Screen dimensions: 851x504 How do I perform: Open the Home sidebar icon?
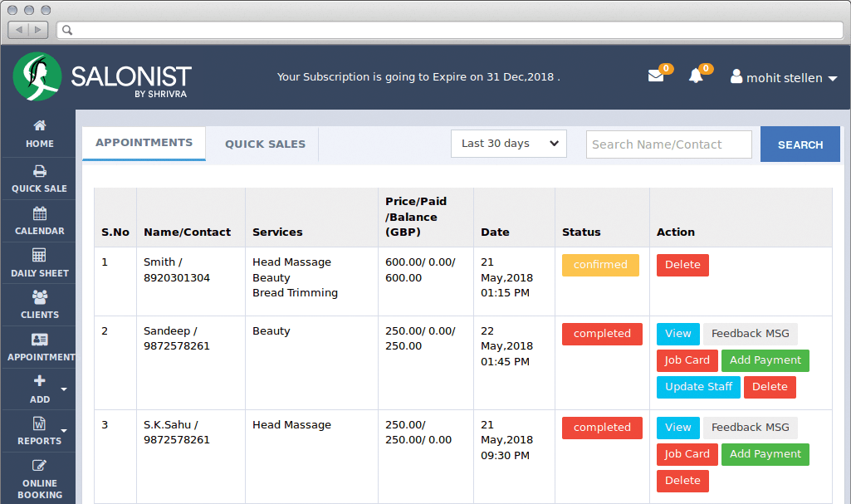(40, 125)
